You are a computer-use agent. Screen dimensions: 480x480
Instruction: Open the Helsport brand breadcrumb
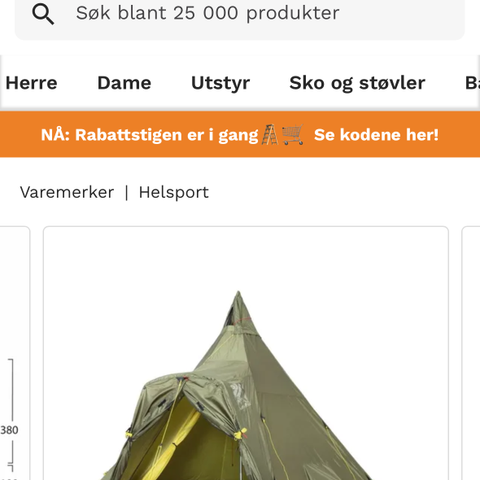coord(174,193)
